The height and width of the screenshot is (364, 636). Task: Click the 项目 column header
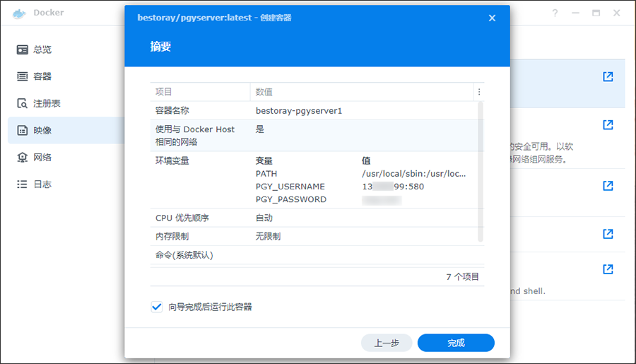pyautogui.click(x=200, y=92)
